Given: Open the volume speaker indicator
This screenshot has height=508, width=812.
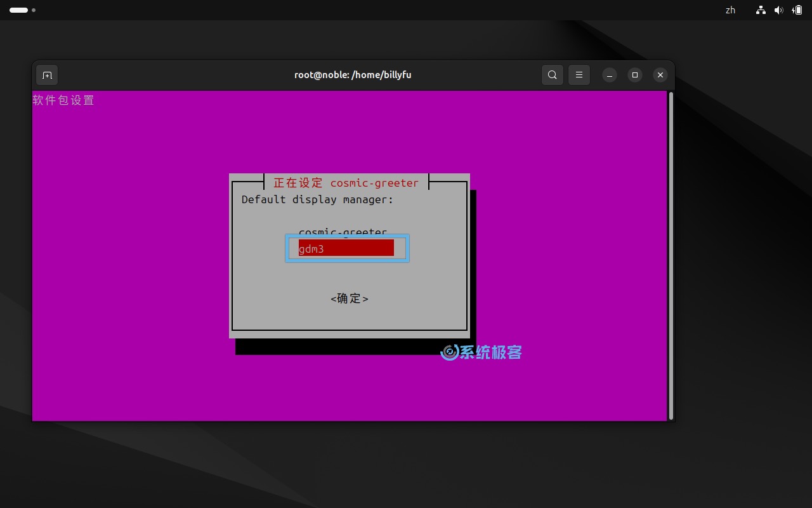Looking at the screenshot, I should pos(778,10).
